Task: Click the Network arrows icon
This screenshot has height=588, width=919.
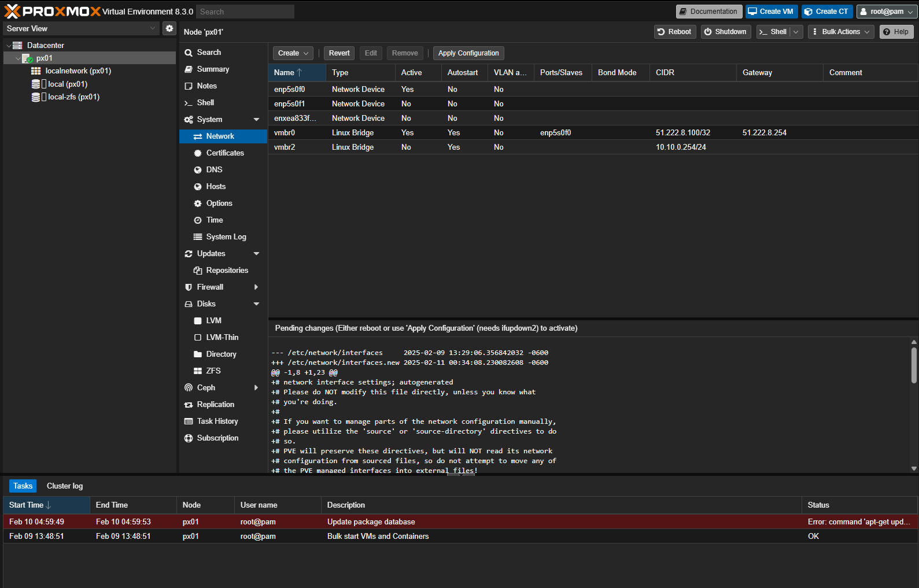Action: [x=198, y=136]
